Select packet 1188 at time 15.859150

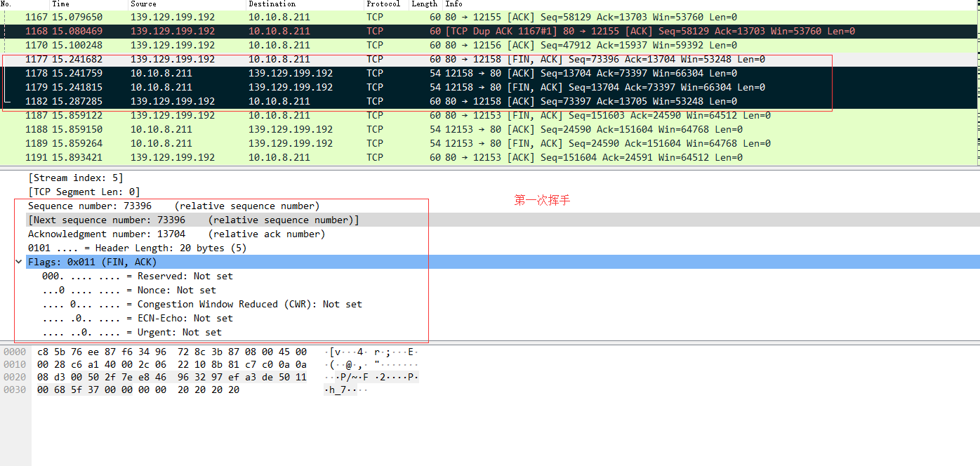490,129
